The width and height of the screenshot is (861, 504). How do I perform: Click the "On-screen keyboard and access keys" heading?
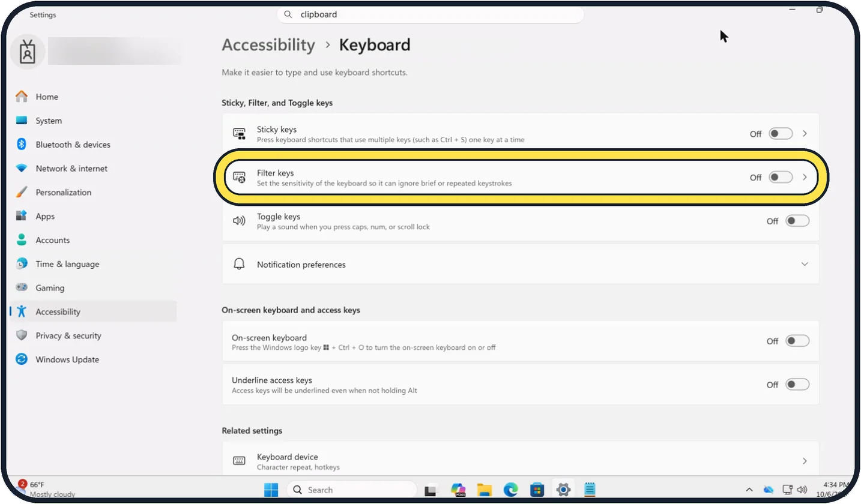click(x=291, y=310)
